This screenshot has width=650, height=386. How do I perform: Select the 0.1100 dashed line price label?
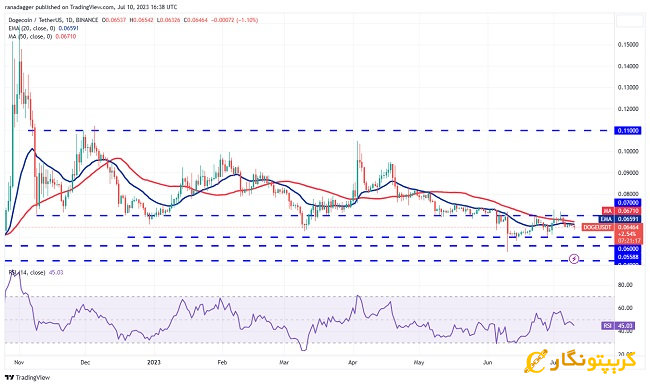pos(628,131)
